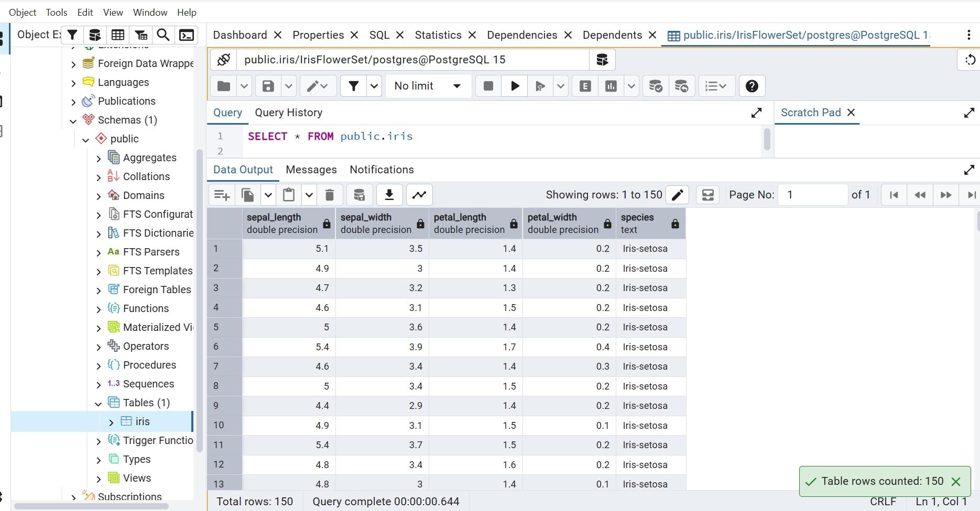Switch to the Notifications tab
The width and height of the screenshot is (980, 511).
(382, 170)
